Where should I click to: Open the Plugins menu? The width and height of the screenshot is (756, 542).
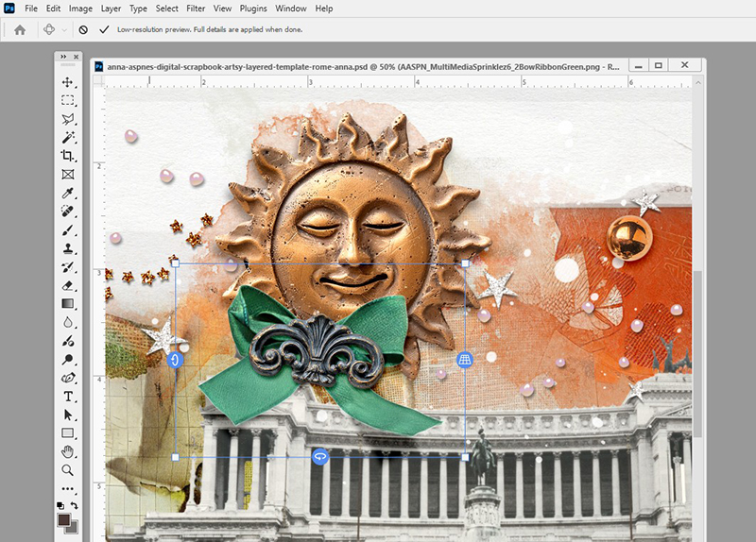point(253,8)
